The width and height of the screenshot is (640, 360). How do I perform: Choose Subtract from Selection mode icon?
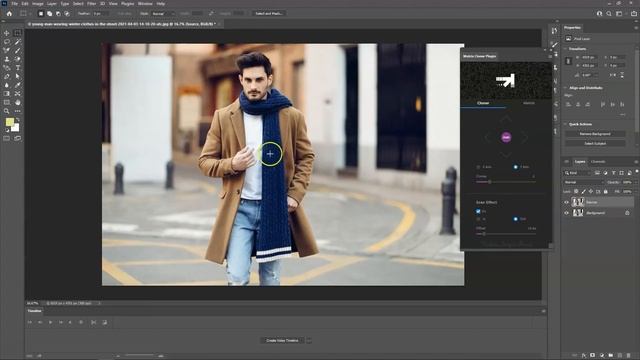point(58,13)
